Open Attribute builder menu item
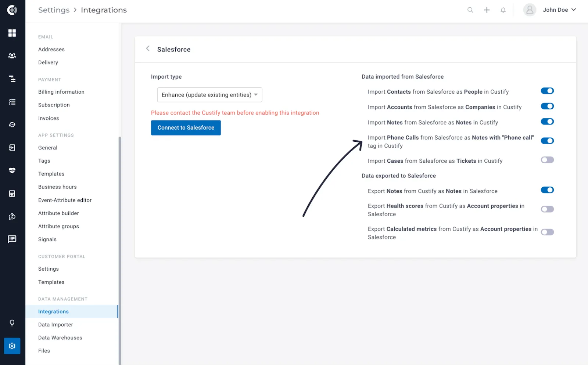 point(58,213)
